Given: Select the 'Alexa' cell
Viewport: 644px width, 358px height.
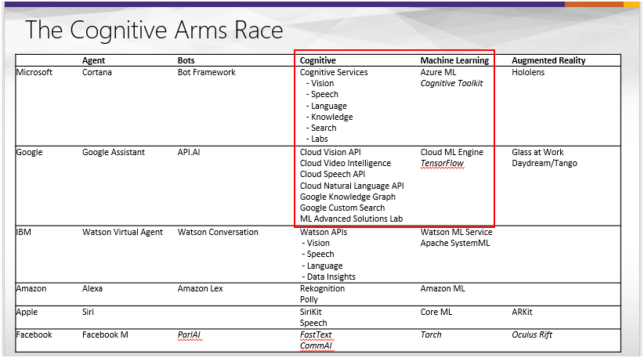Looking at the screenshot, I should (x=92, y=288).
